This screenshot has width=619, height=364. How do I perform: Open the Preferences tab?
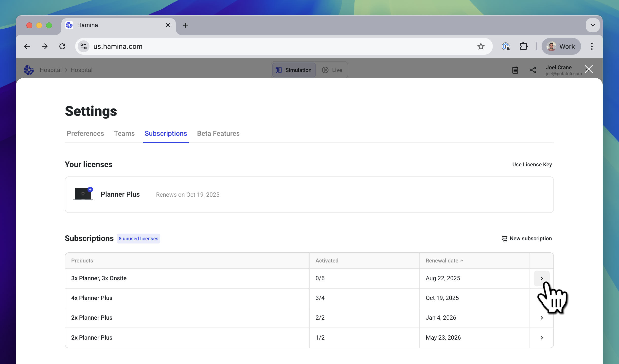tap(85, 133)
